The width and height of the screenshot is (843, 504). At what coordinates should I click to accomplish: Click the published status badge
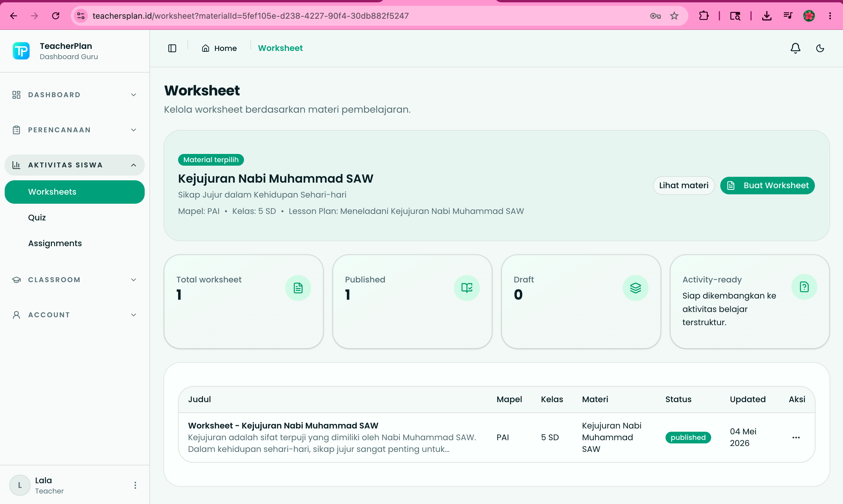(688, 438)
